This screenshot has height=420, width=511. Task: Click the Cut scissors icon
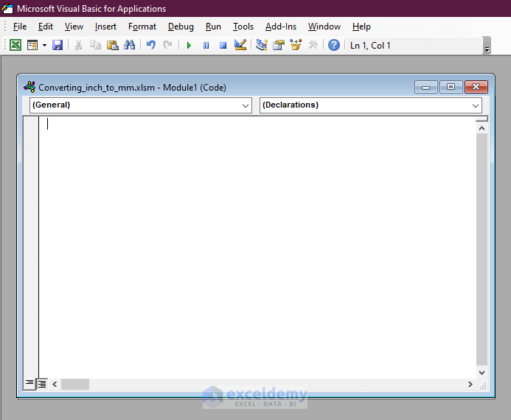(x=78, y=45)
